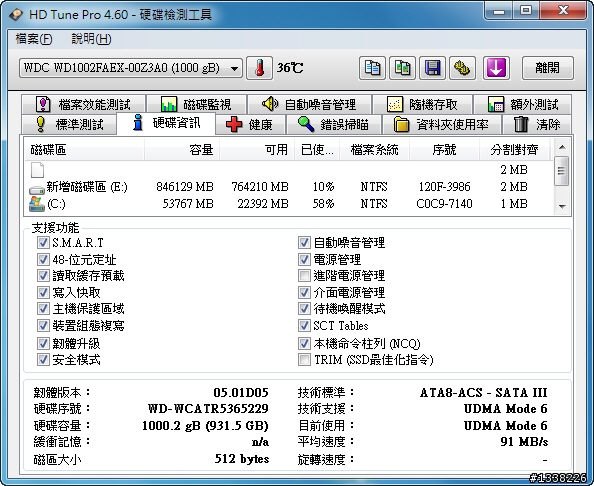Enable the TRIM (SSD最佳化指令) checkbox
This screenshot has width=594, height=486.
tap(304, 359)
